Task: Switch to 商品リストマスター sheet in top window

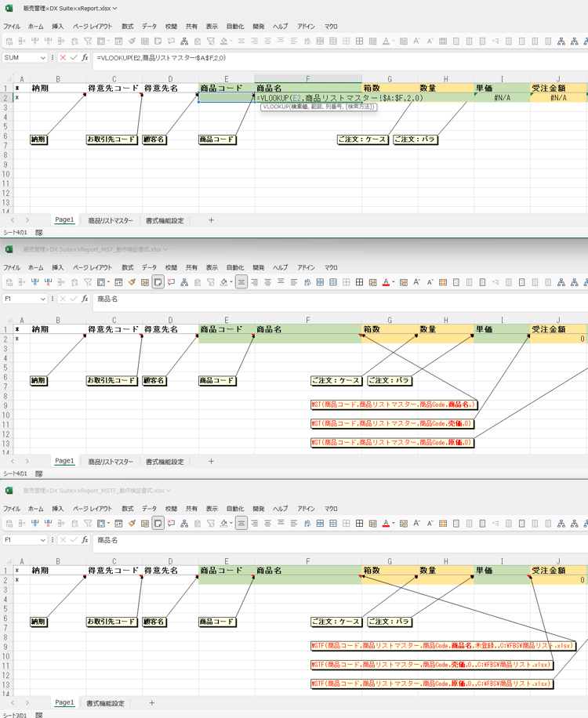Action: coord(111,221)
